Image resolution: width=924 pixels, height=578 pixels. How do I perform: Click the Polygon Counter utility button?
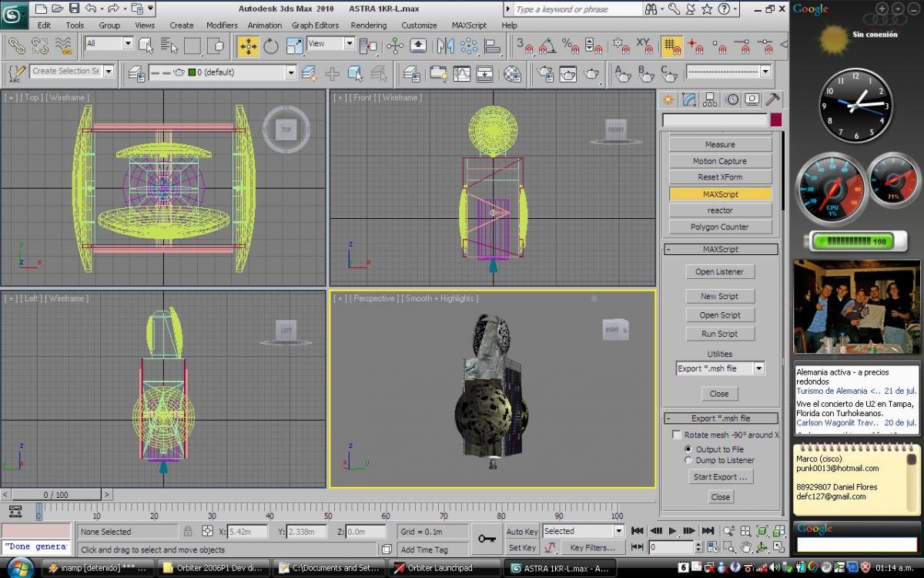click(720, 227)
